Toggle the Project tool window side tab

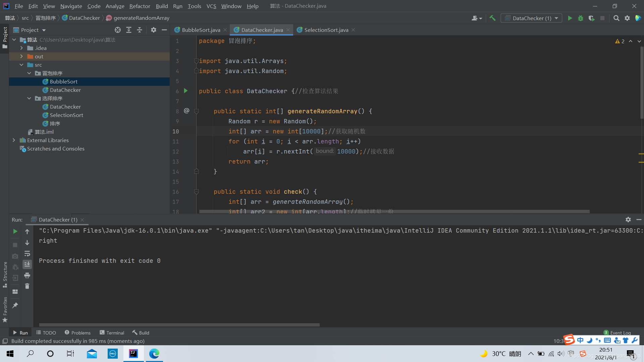(5, 38)
